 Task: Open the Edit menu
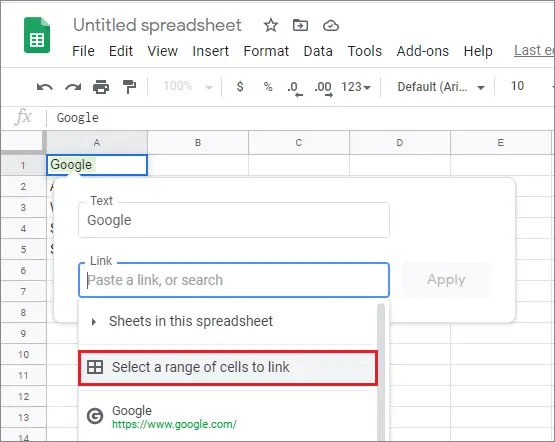coord(121,51)
